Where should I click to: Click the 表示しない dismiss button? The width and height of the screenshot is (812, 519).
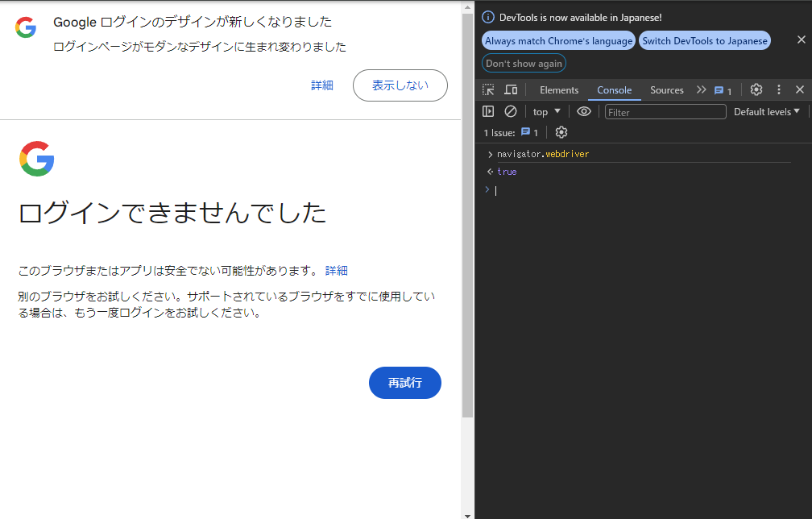click(x=400, y=85)
